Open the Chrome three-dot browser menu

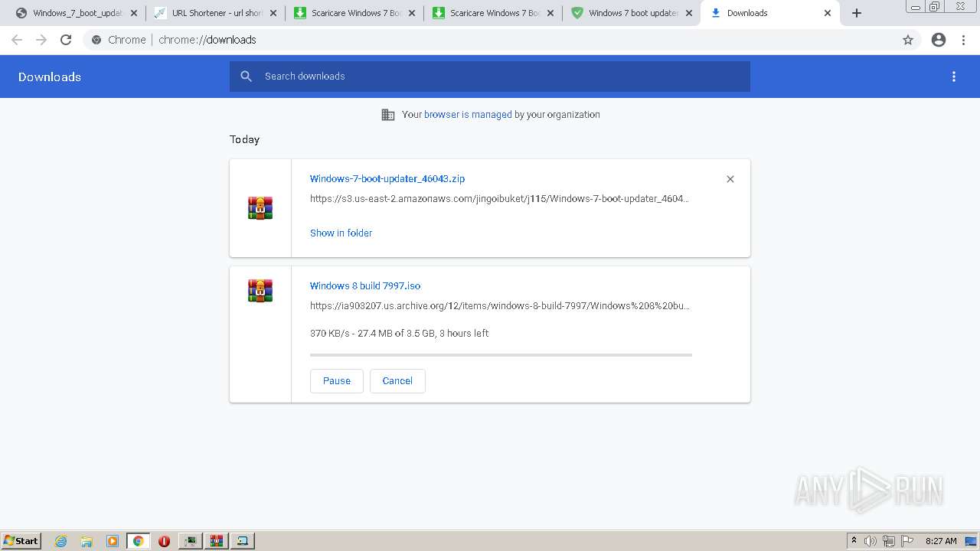point(964,40)
